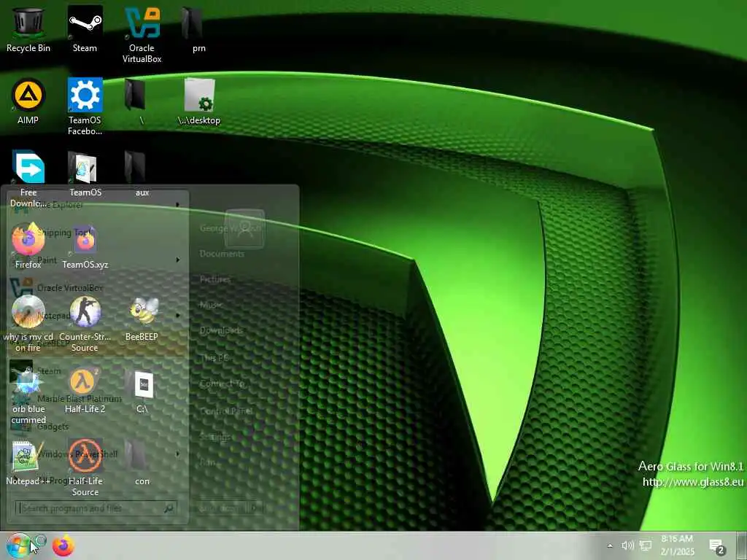Open Run from the Start menu
Viewport: 747px width, 560px height.
[x=208, y=462]
